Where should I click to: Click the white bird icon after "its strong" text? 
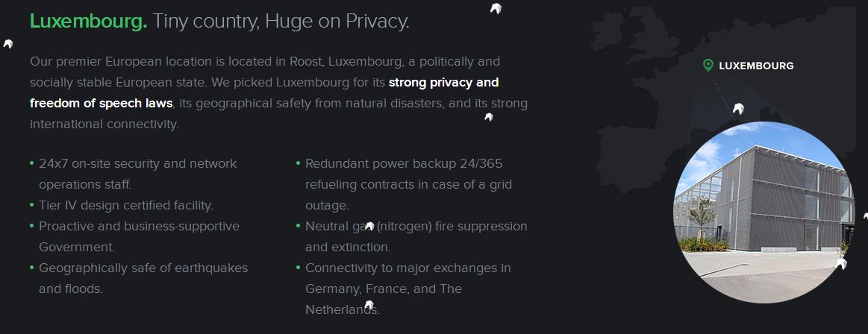(489, 116)
